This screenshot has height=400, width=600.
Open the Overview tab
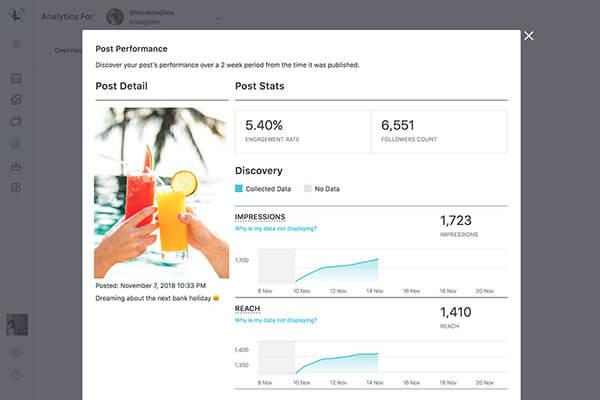point(68,51)
